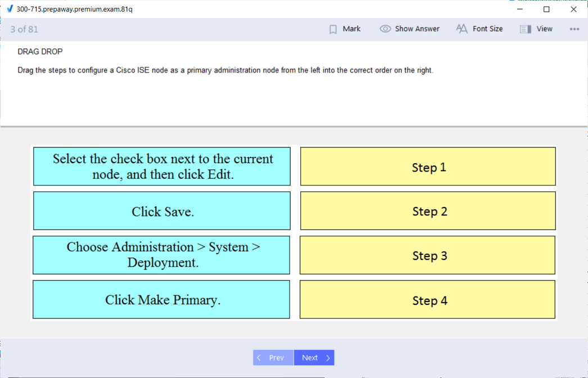Image resolution: width=588 pixels, height=378 pixels.
Task: Click the eye icon for Show Answer
Action: (385, 29)
